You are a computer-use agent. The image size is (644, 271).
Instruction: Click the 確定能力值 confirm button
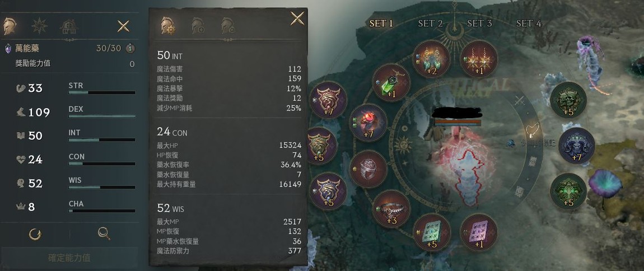tap(69, 258)
